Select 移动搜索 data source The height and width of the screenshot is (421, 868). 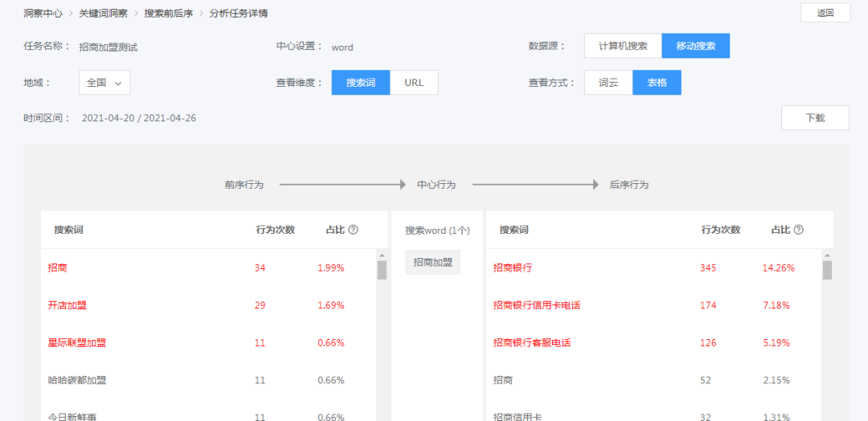(696, 46)
